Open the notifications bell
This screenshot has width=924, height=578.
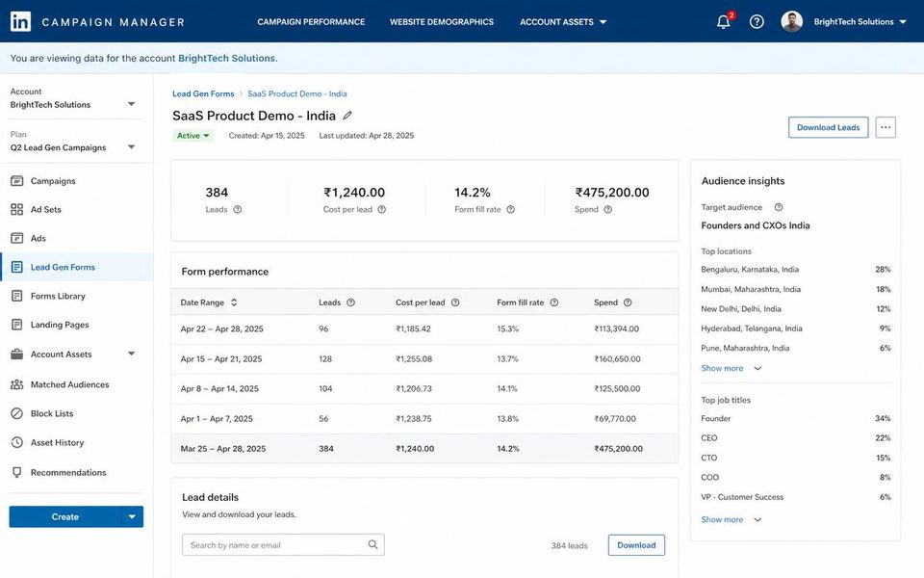(x=724, y=22)
